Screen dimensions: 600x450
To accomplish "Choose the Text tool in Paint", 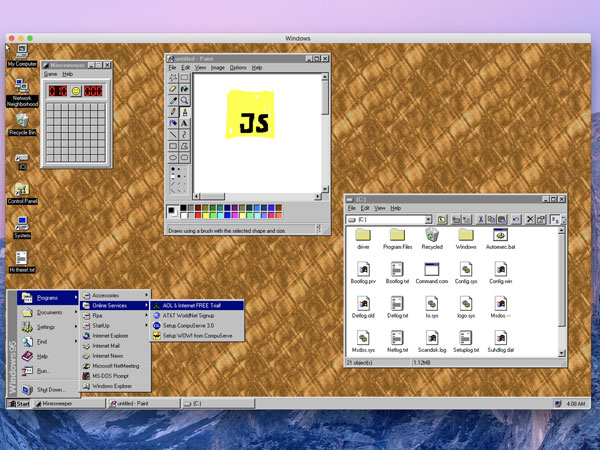I will [184, 123].
